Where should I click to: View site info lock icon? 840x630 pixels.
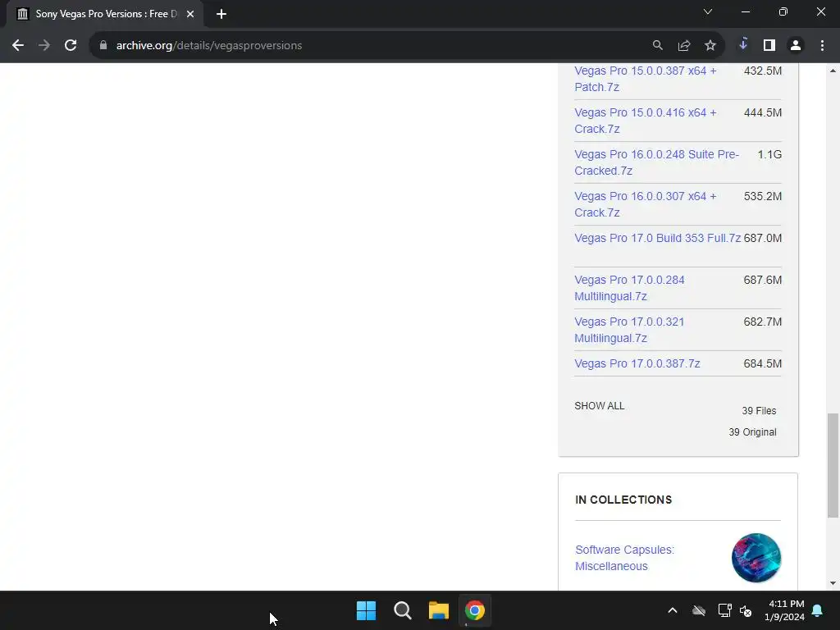pos(103,46)
